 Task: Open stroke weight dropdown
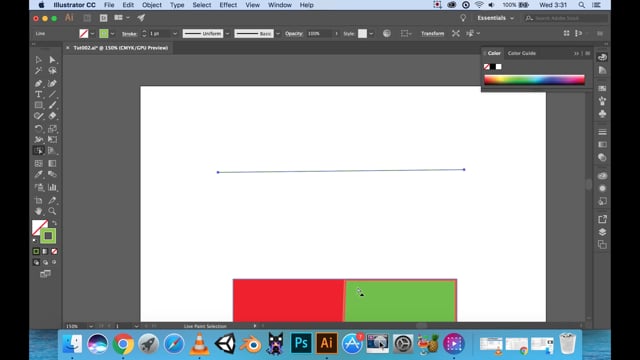click(x=175, y=34)
